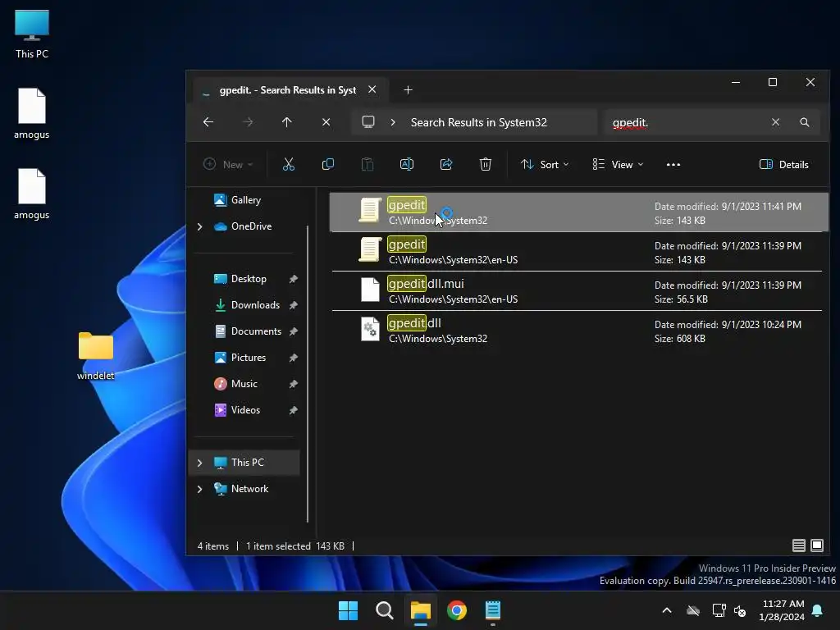Click the notification bell icon

[x=818, y=610]
